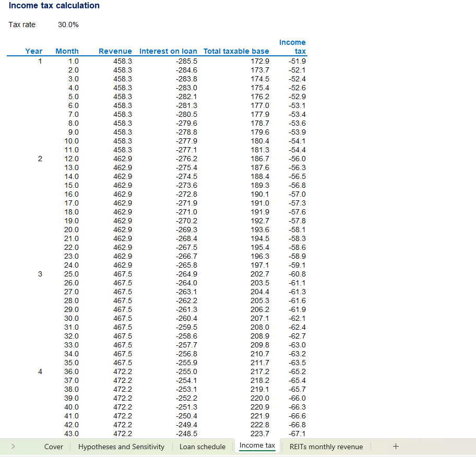Image resolution: width=476 pixels, height=457 pixels.
Task: Select the Year 2 label cell
Action: click(x=40, y=159)
